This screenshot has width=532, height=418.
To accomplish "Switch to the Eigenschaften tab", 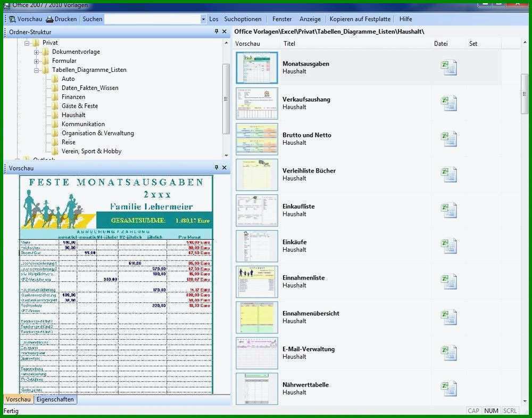I will point(55,399).
